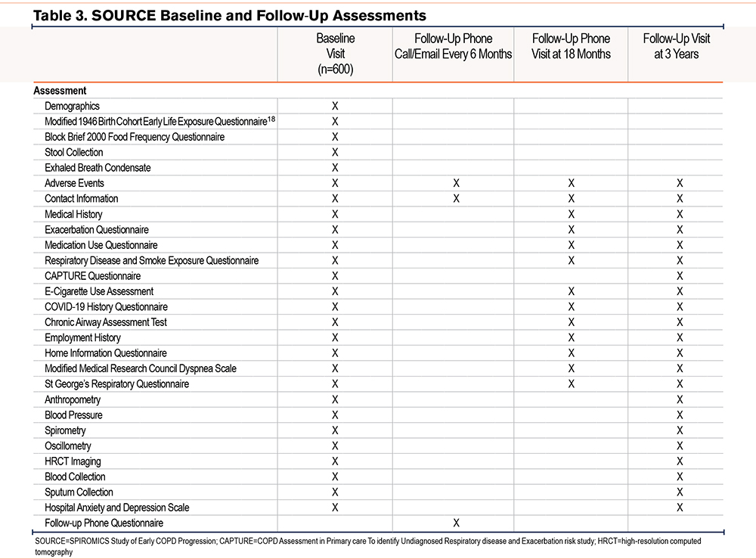Open the superscript reference 18

[271, 119]
